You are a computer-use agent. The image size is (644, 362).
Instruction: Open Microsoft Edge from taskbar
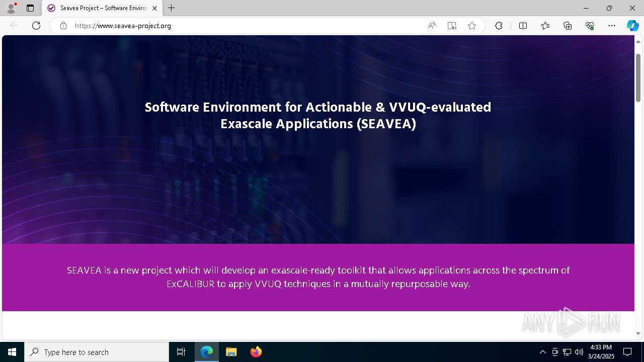click(x=207, y=352)
